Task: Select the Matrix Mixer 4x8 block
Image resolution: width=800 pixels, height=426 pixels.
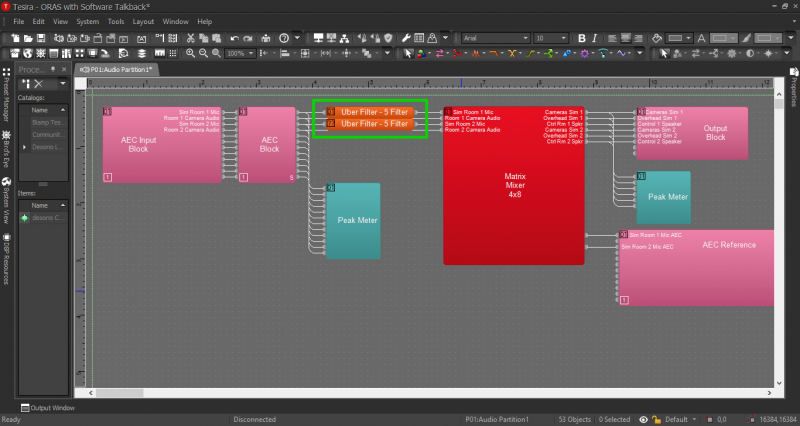Action: 514,186
